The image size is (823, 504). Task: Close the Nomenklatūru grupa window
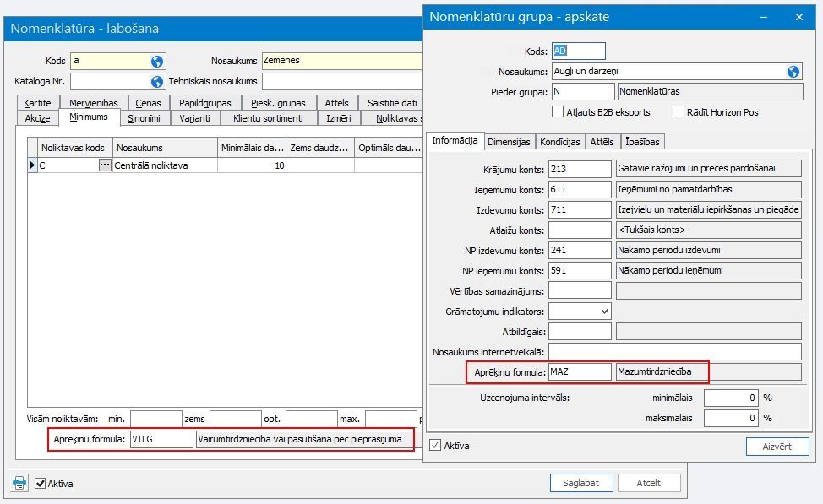pos(798,18)
